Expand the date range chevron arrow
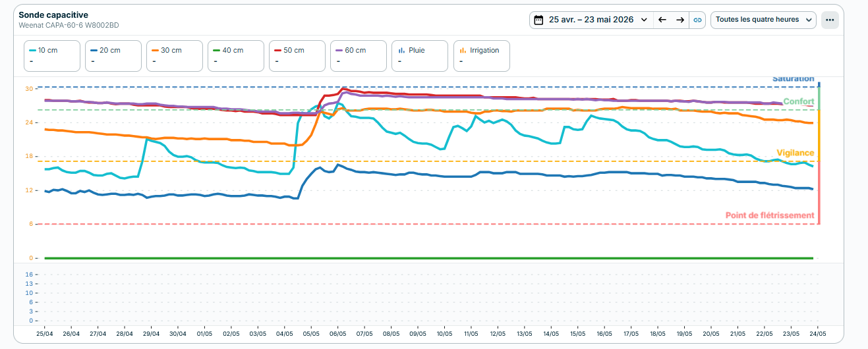The image size is (868, 349). click(644, 20)
